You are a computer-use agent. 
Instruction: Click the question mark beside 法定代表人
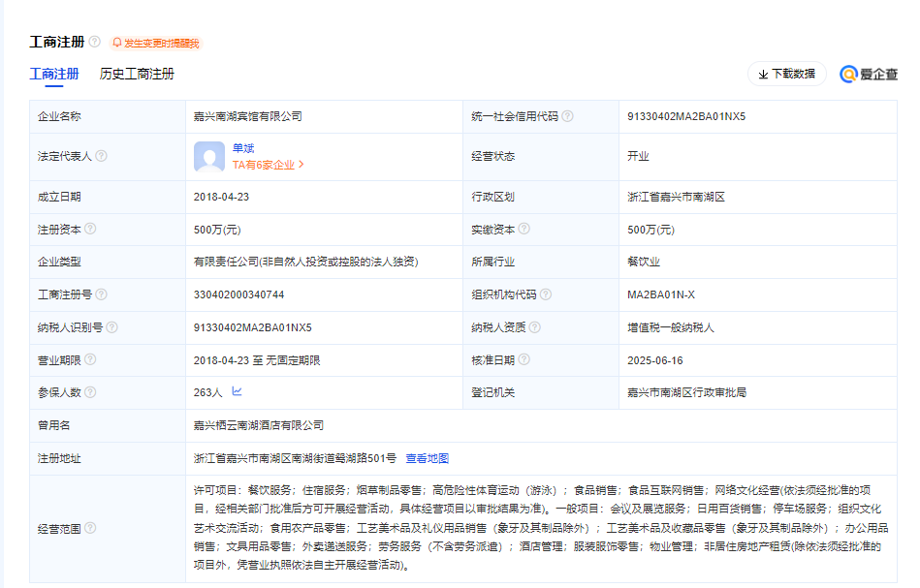tap(101, 156)
